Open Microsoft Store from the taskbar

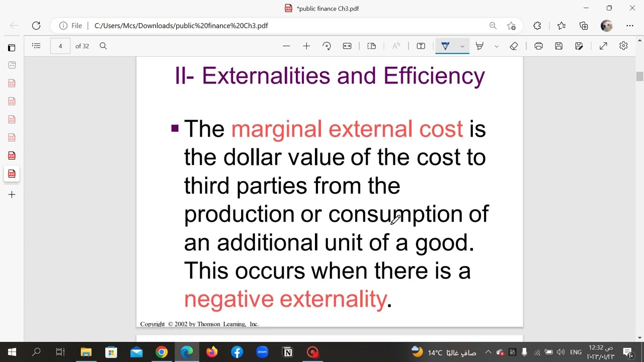pyautogui.click(x=111, y=352)
